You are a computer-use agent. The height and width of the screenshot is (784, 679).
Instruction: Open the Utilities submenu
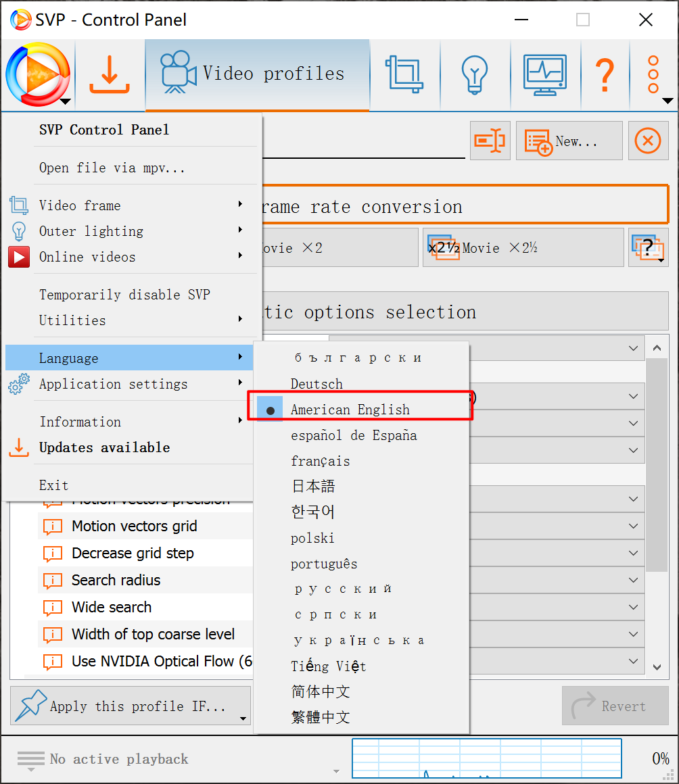coord(131,320)
